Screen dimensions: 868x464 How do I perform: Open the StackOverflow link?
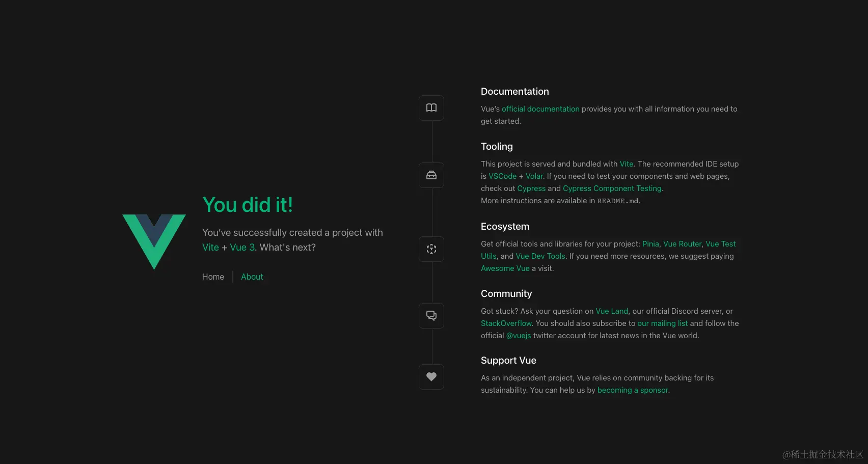pos(506,323)
